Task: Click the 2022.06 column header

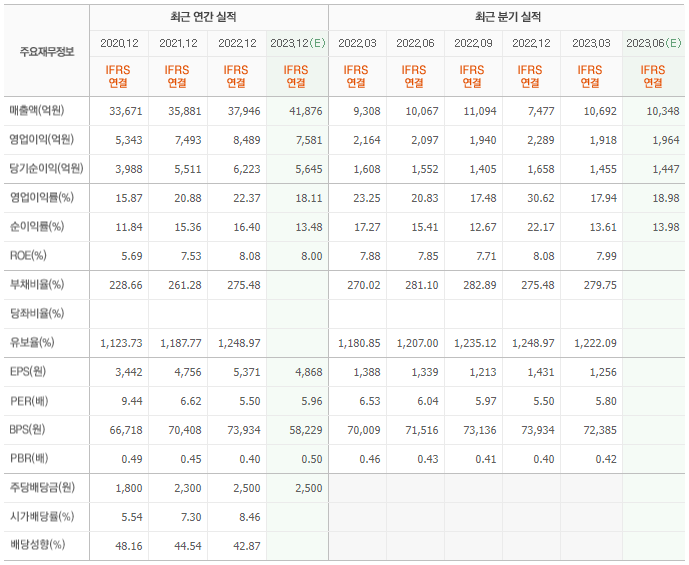Action: tap(415, 43)
